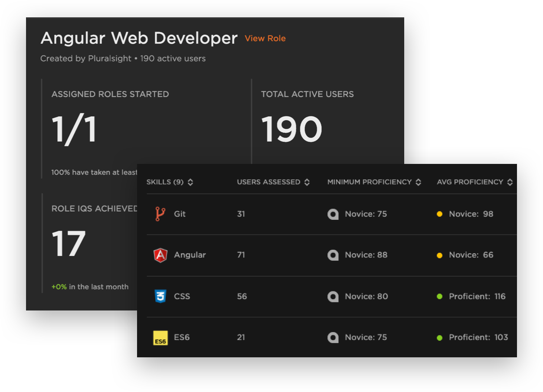This screenshot has height=392, width=543.
Task: Click yellow status dot beside Novice: 98
Action: tap(439, 214)
